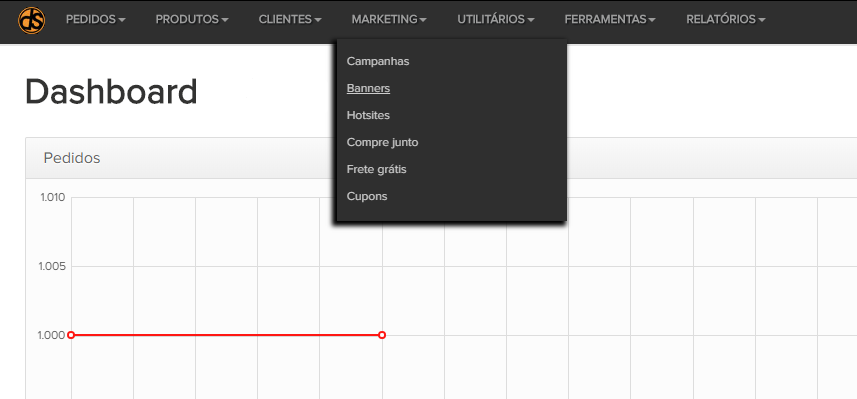Collapse the Marketing menu
Screen dimensions: 857x399
(x=389, y=20)
